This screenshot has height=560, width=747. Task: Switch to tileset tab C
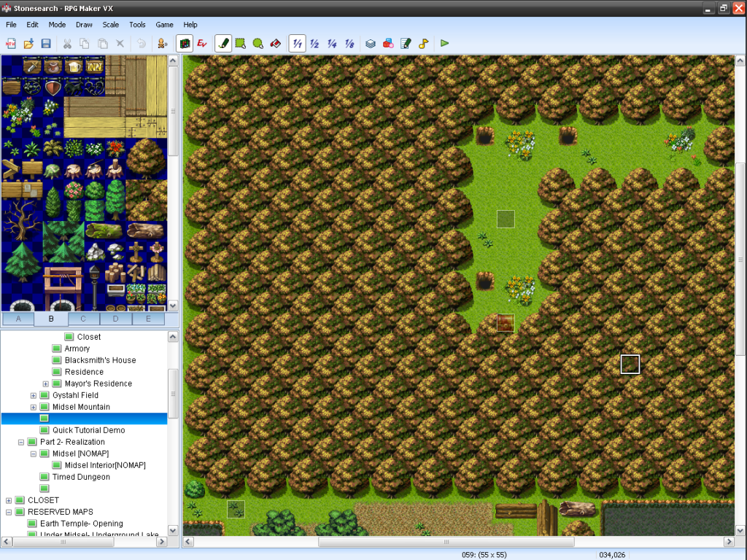[x=83, y=319]
